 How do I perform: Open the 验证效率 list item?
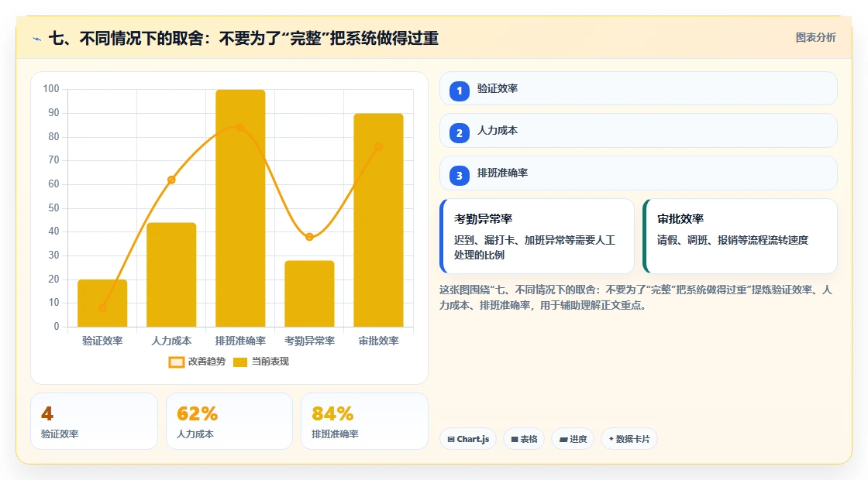[x=639, y=88]
